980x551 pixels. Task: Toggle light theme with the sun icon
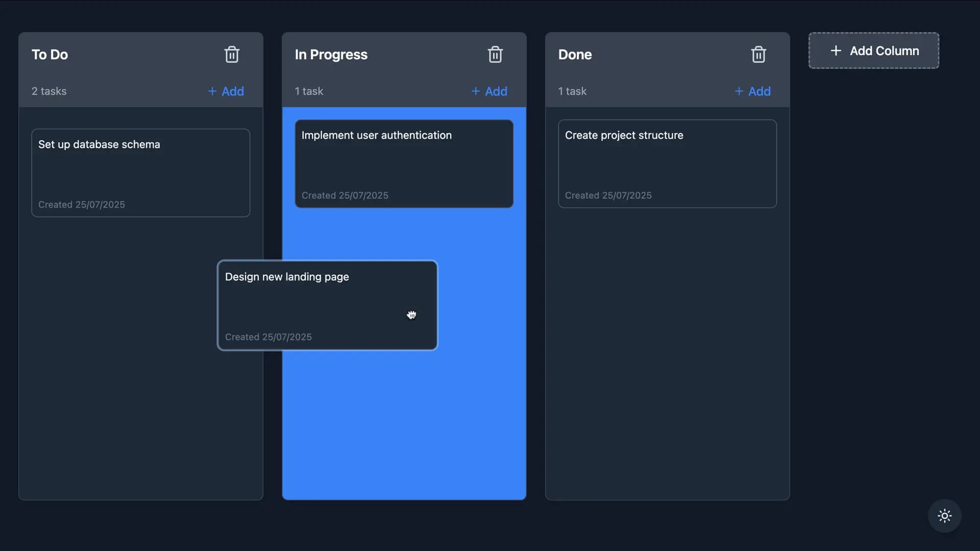tap(944, 516)
